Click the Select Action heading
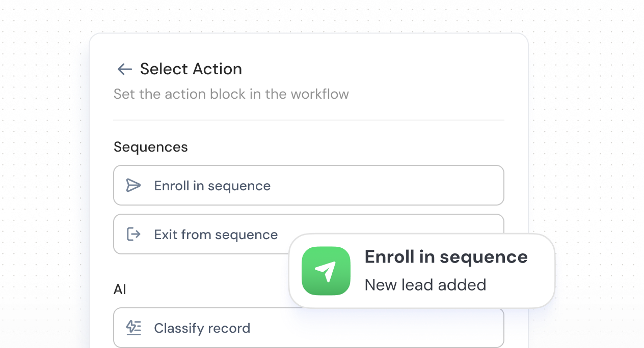Image resolution: width=644 pixels, height=348 pixels. point(191,69)
